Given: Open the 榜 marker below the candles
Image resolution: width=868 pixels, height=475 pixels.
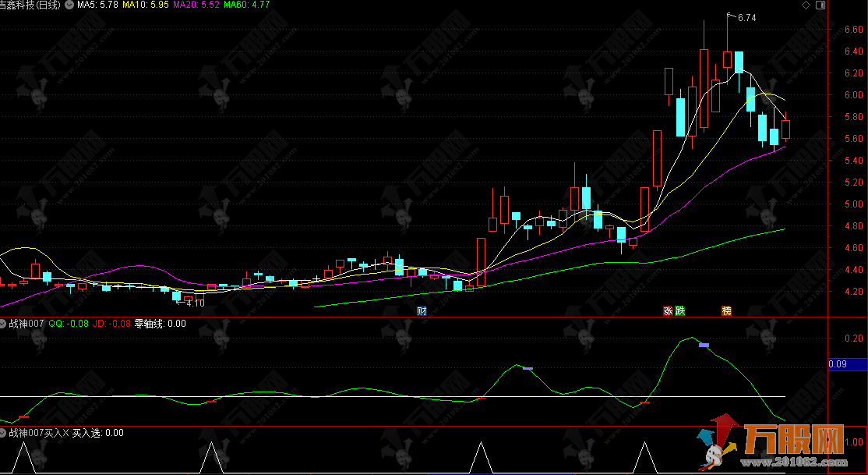Looking at the screenshot, I should [726, 311].
